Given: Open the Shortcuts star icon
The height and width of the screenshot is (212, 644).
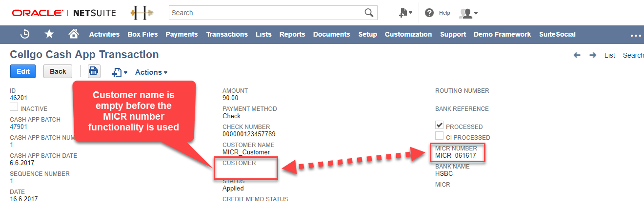Looking at the screenshot, I should [x=49, y=34].
